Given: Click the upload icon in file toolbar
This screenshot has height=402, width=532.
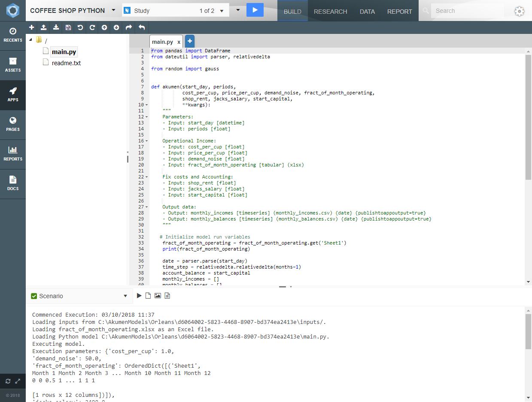Looking at the screenshot, I should pos(43,27).
